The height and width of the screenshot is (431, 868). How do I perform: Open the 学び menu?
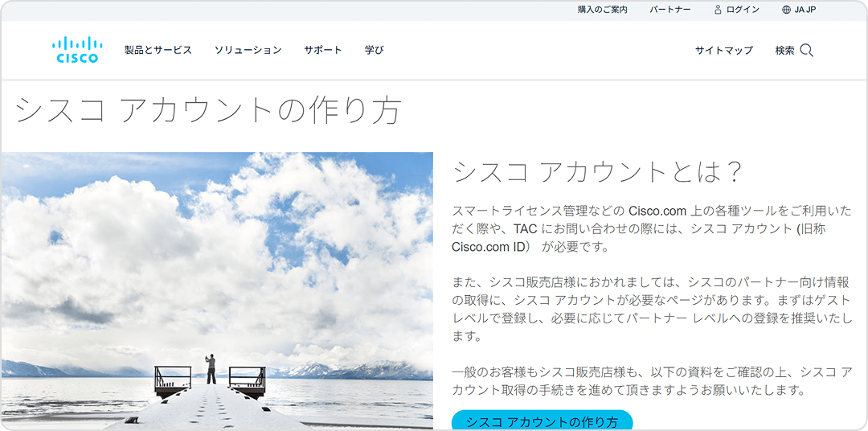coord(375,50)
